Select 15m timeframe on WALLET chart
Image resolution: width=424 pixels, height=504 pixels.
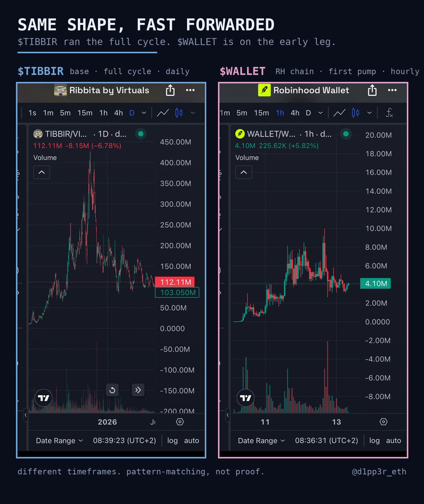(x=261, y=113)
